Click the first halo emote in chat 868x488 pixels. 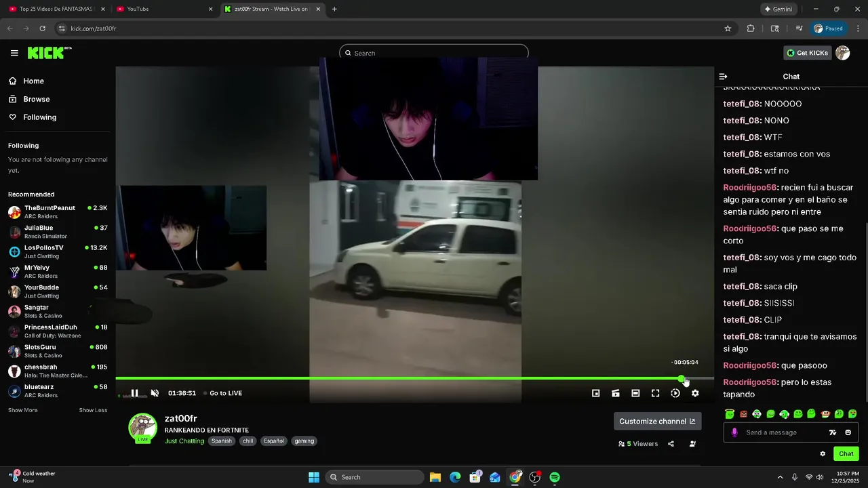[x=730, y=414]
